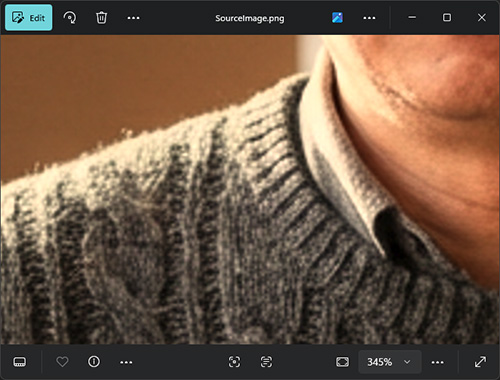The height and width of the screenshot is (380, 500).
Task: Click the sweater photo in the viewer
Action: pyautogui.click(x=250, y=189)
